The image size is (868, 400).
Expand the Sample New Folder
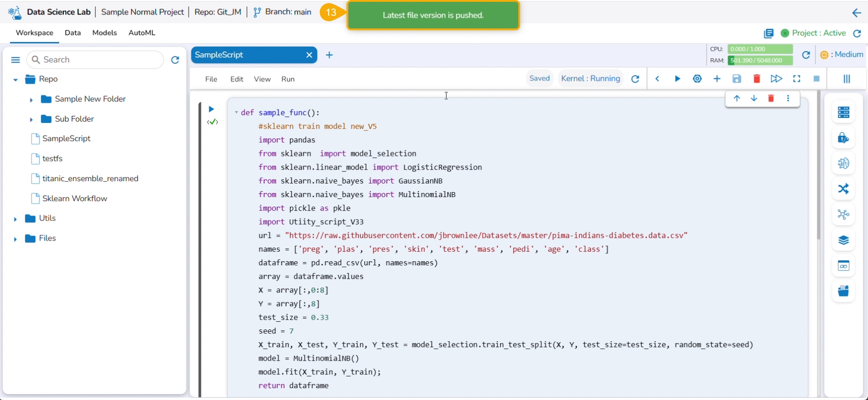pos(31,100)
